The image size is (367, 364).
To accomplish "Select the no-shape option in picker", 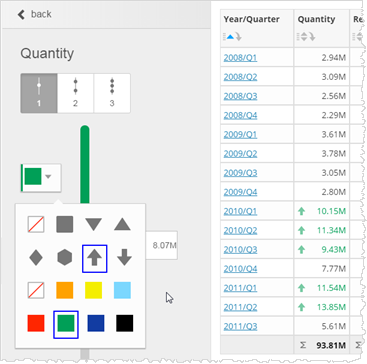I will [x=36, y=224].
